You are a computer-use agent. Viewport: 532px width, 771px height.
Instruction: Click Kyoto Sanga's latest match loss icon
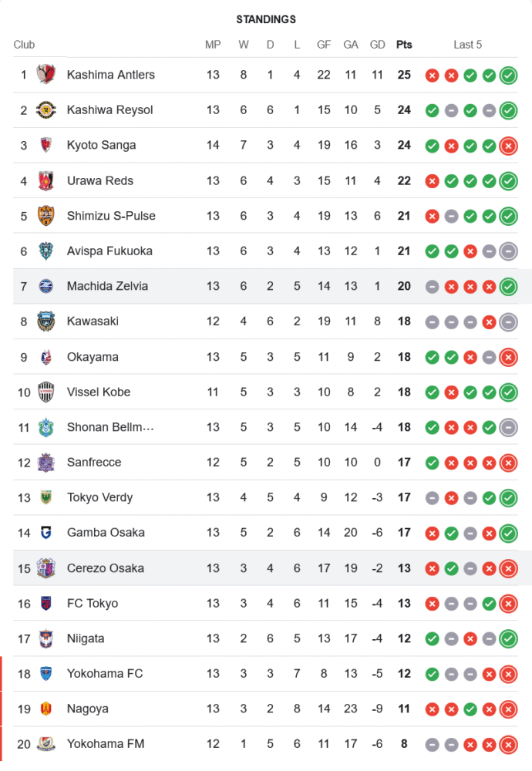[x=508, y=146]
